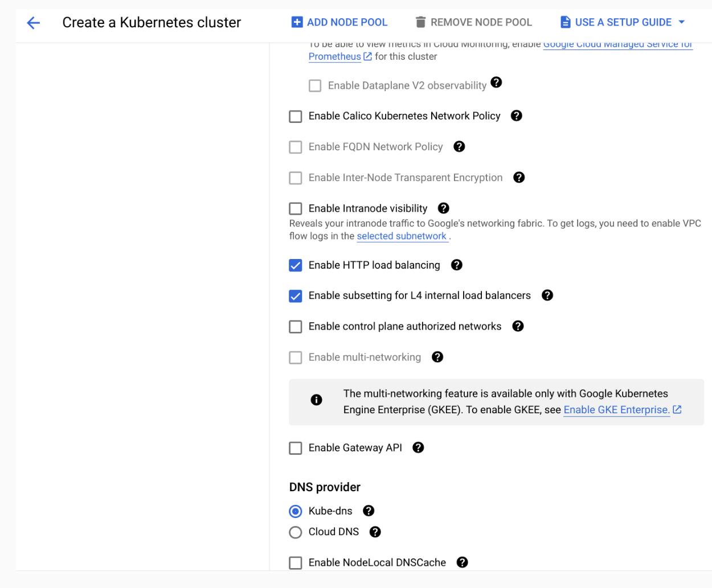The image size is (712, 588).
Task: Follow the selected subnetwork link
Action: click(401, 236)
